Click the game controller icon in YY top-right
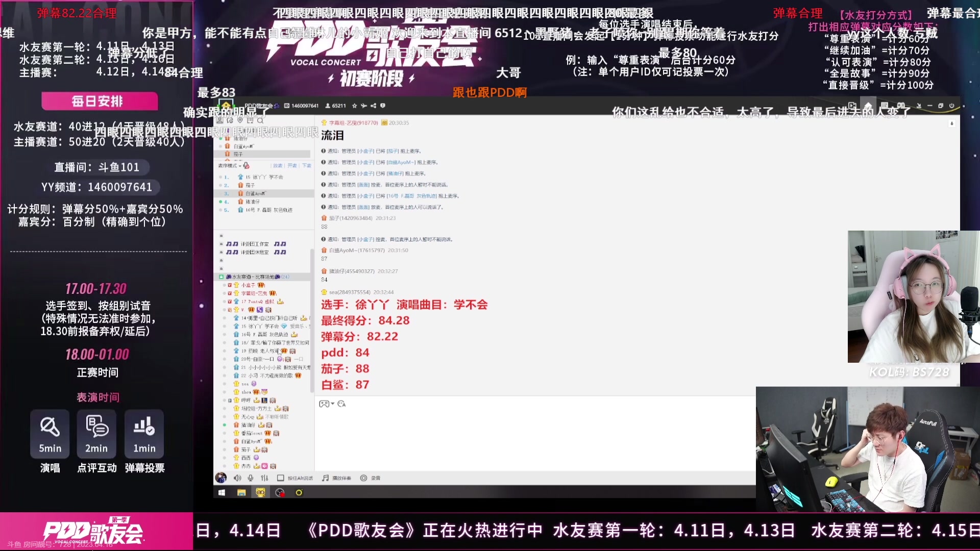This screenshot has height=551, width=980. [x=901, y=106]
